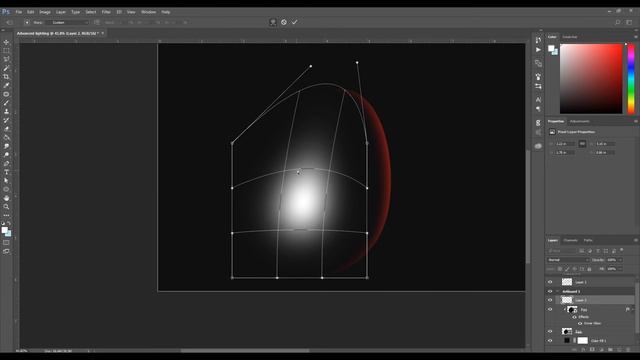Screen dimensions: 640x360
Task: Open the Layers panel options menu
Action: pyautogui.click(x=636, y=240)
